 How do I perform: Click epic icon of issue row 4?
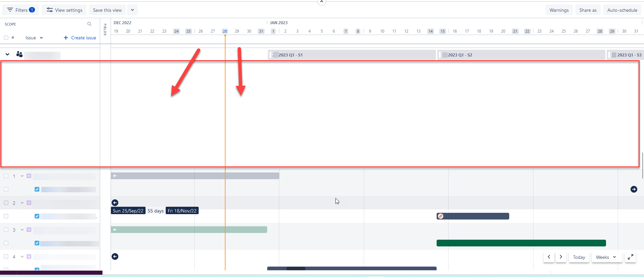pos(29,256)
